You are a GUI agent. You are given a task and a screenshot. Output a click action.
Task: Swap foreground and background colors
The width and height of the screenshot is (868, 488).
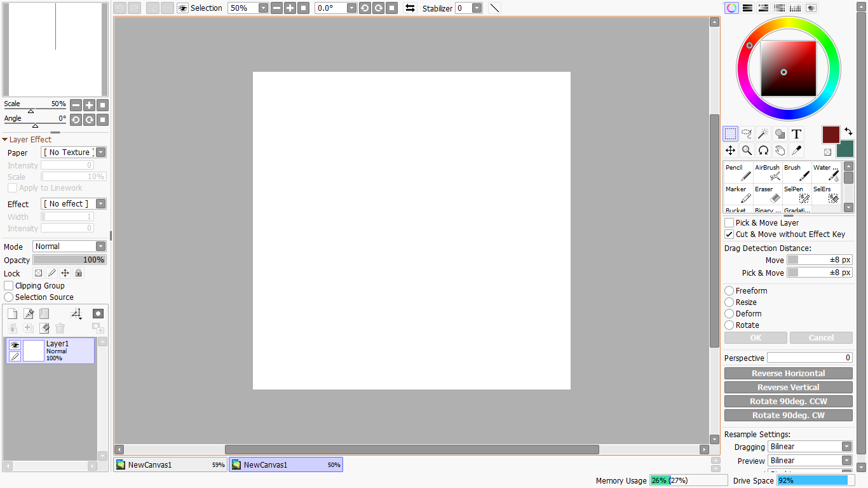(x=848, y=132)
